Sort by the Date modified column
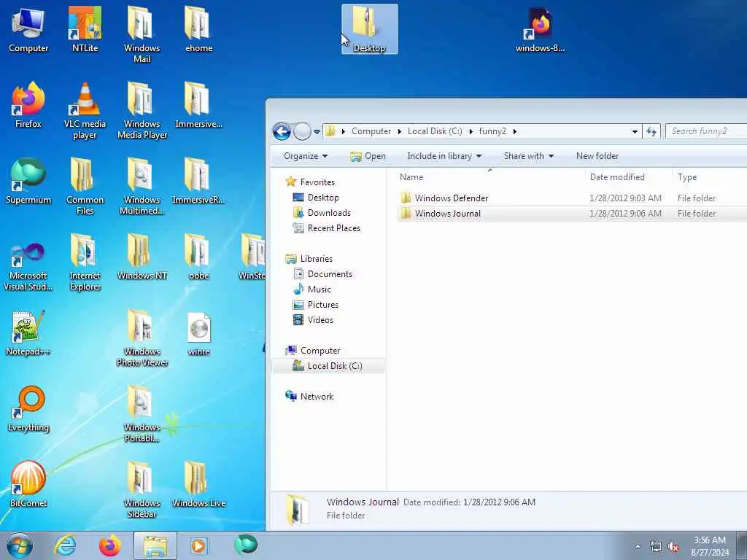This screenshot has width=747, height=560. 628,177
